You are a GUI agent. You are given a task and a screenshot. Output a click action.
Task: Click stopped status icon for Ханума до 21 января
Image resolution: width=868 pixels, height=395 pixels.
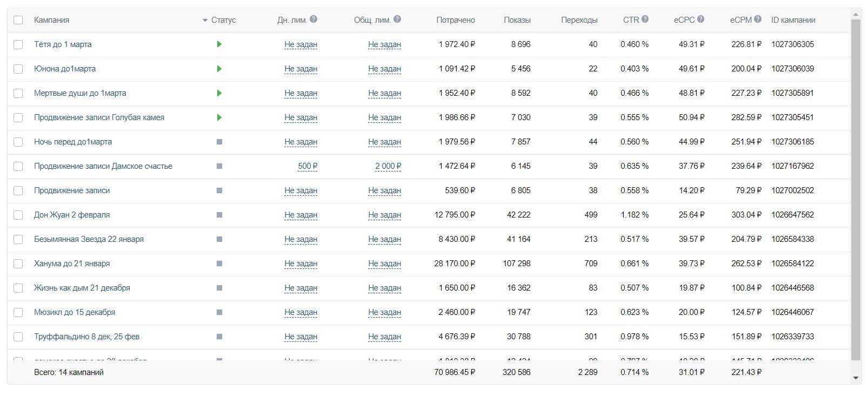[219, 264]
